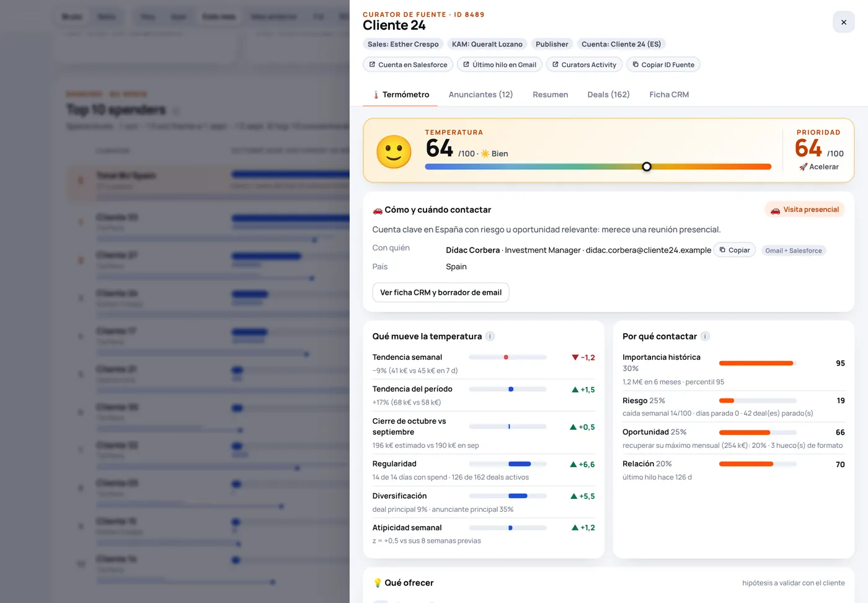Click the sun icon next to Bien
Image resolution: width=868 pixels, height=603 pixels.
pyautogui.click(x=485, y=154)
